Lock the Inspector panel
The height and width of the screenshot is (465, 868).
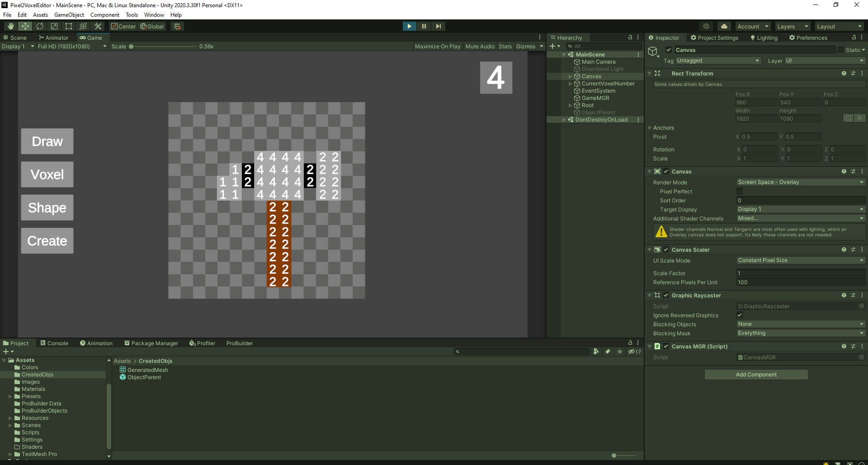point(854,38)
